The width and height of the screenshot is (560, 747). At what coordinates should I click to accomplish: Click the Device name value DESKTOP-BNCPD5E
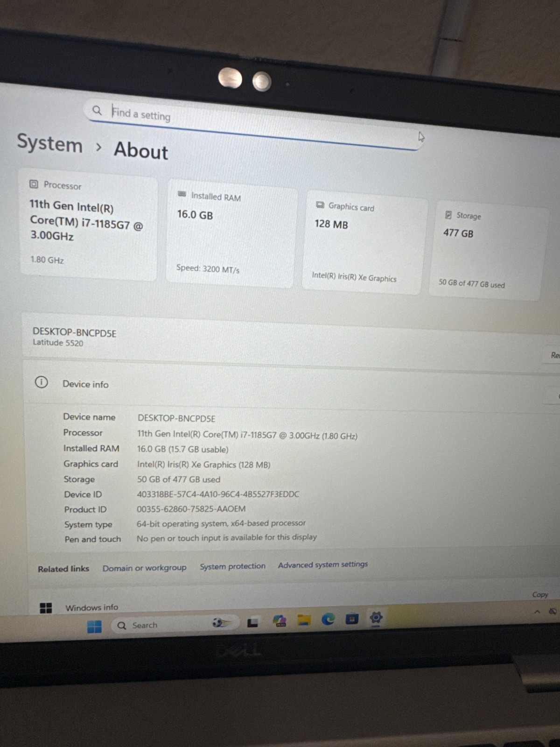[176, 418]
